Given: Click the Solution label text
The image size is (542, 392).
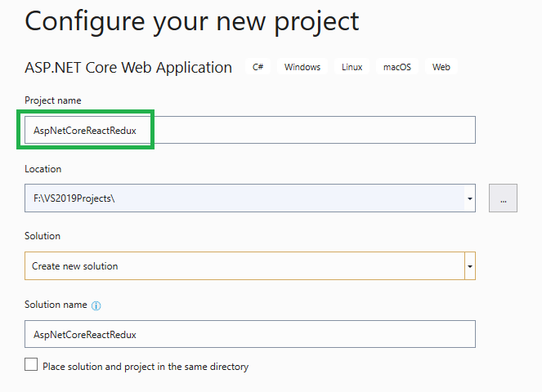Looking at the screenshot, I should [43, 236].
